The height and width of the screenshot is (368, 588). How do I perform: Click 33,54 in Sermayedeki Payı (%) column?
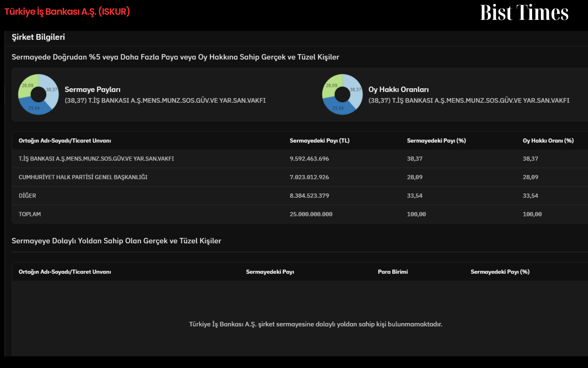[x=415, y=195]
